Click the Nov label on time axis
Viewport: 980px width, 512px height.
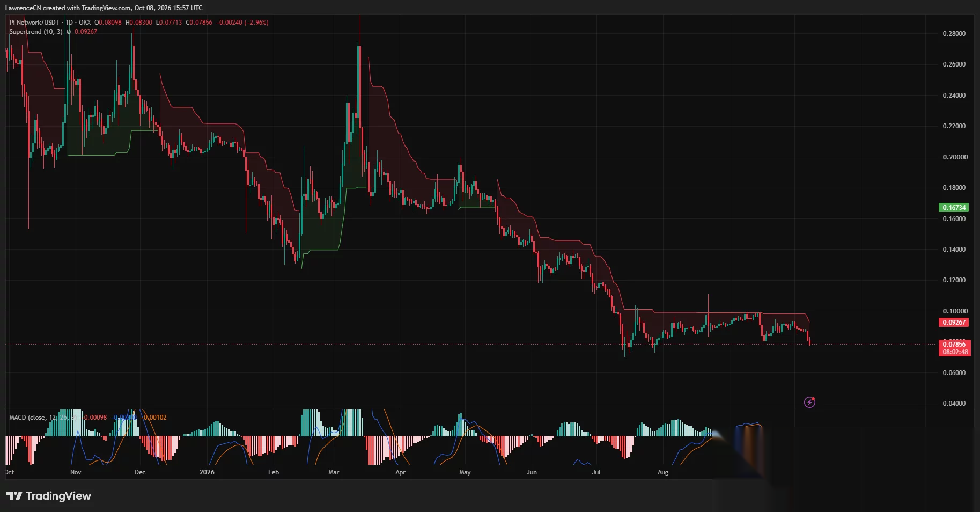point(76,472)
